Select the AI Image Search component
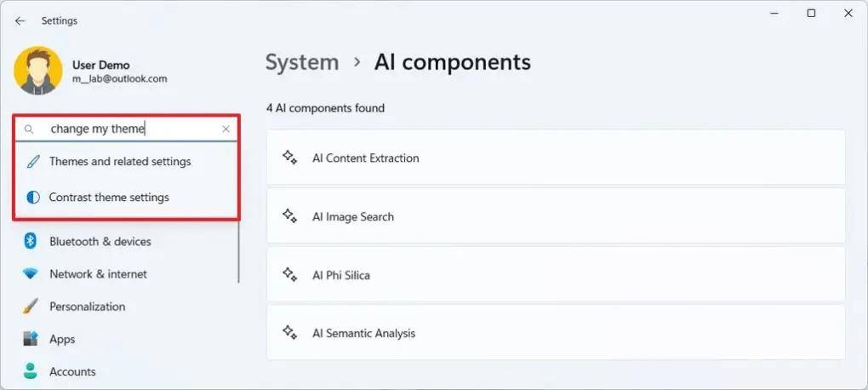This screenshot has width=868, height=390. point(555,217)
